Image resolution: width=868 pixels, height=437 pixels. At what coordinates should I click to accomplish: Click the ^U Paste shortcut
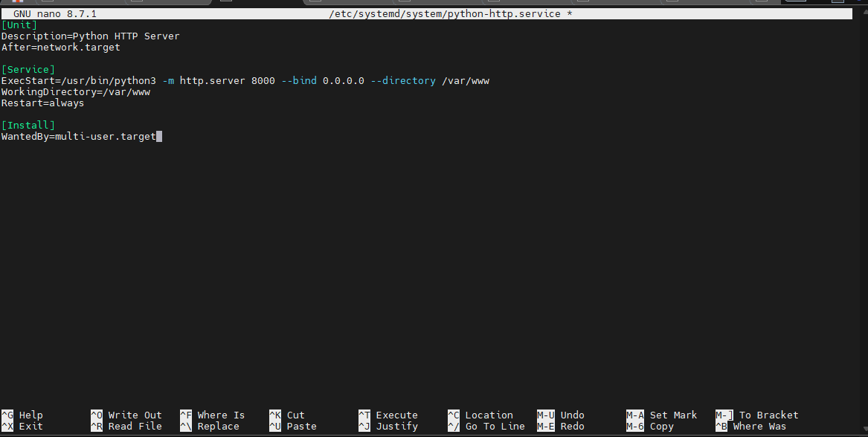(293, 426)
